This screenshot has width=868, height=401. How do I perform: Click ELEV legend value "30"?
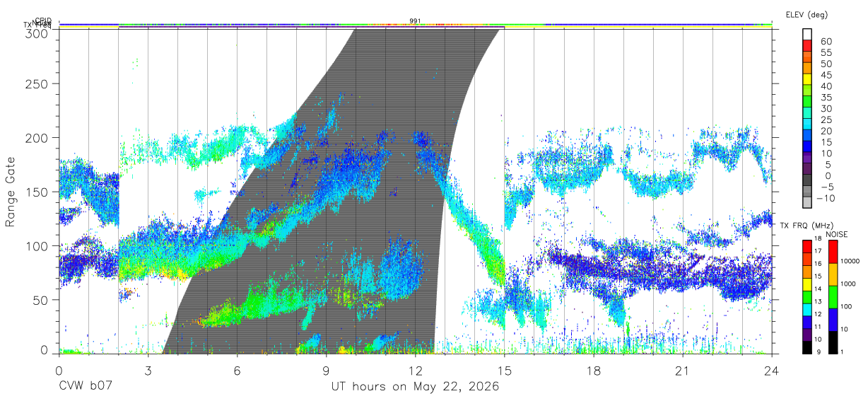pyautogui.click(x=826, y=108)
